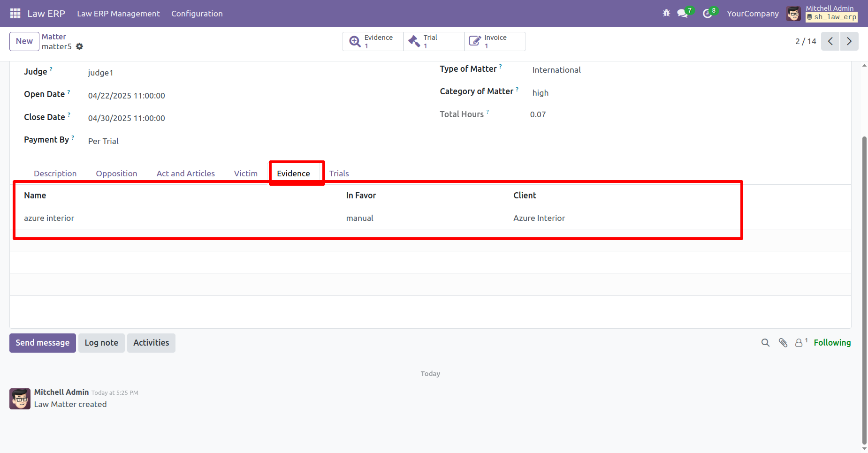868x453 pixels.
Task: Click the Name column header
Action: tap(35, 196)
